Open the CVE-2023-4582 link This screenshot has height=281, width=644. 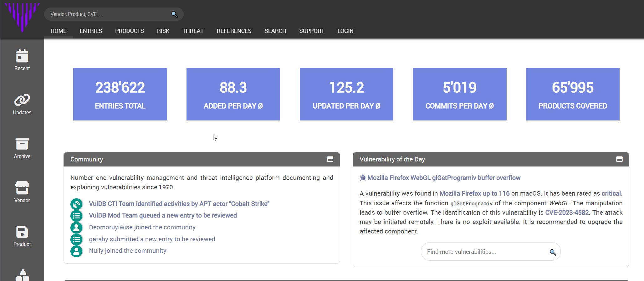[567, 212]
